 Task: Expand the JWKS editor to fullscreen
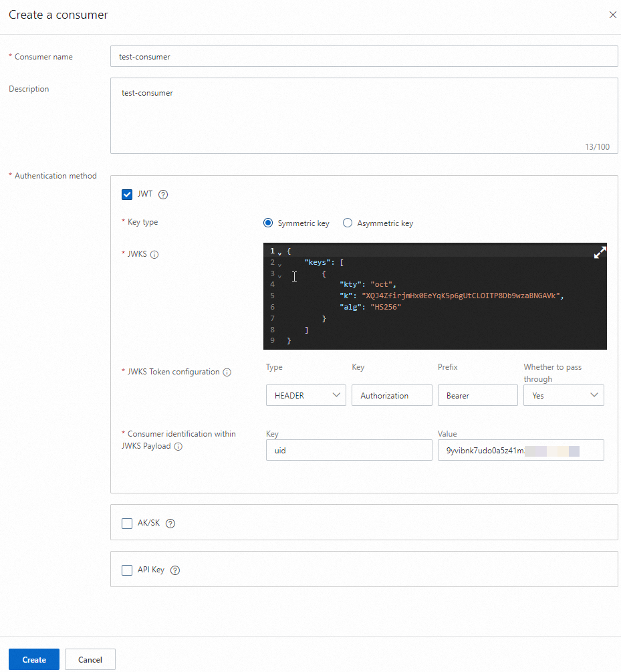tap(600, 252)
